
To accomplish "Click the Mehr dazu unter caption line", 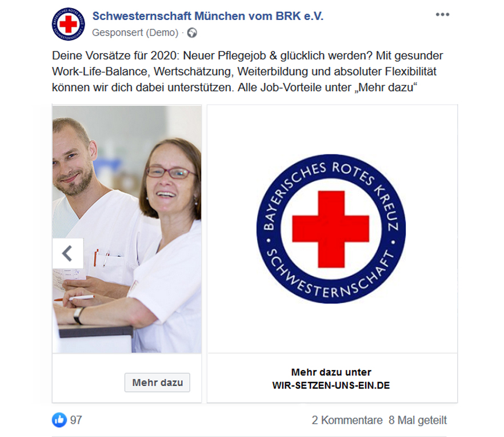I will pyautogui.click(x=331, y=372).
